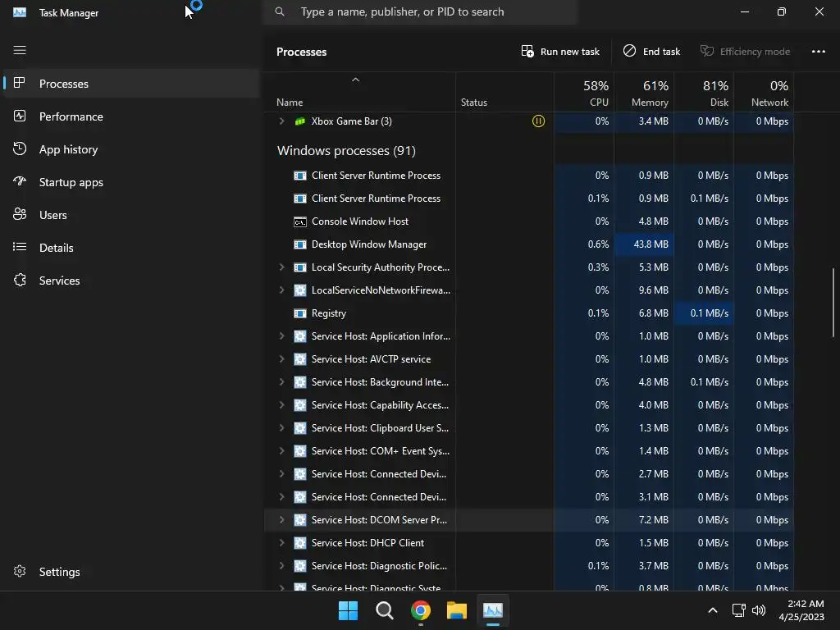
Task: Open the three-dot more options menu
Action: tap(818, 52)
